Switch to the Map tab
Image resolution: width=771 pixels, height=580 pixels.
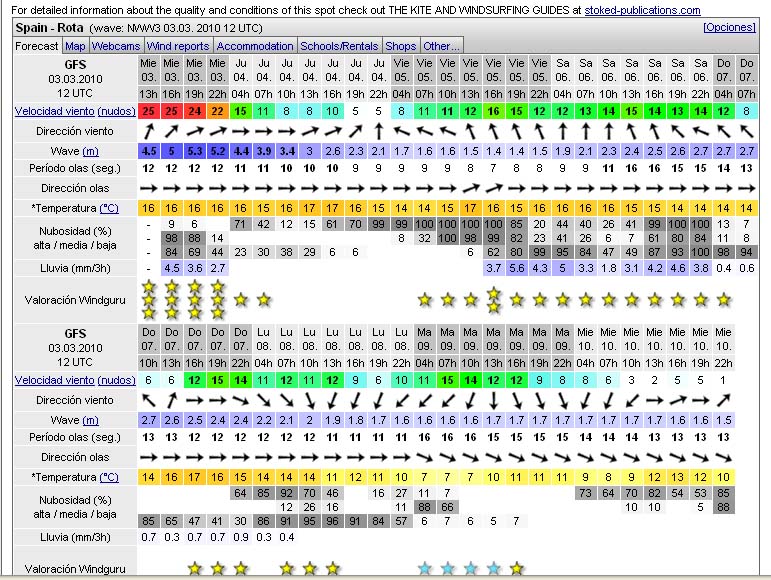click(x=75, y=46)
